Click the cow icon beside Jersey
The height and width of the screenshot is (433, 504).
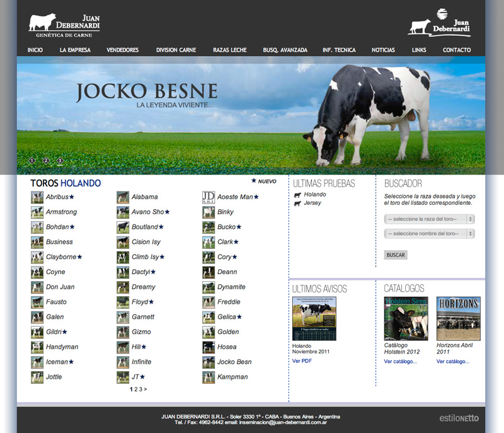[x=297, y=203]
